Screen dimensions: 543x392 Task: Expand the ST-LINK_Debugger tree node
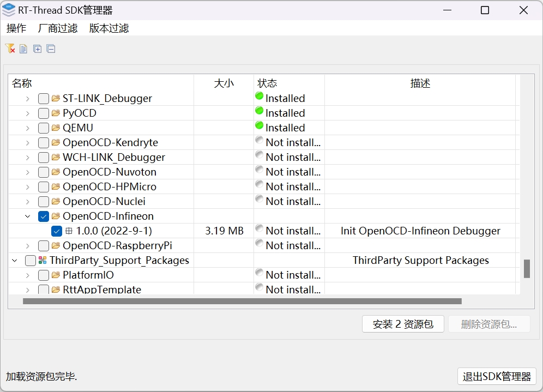point(28,99)
